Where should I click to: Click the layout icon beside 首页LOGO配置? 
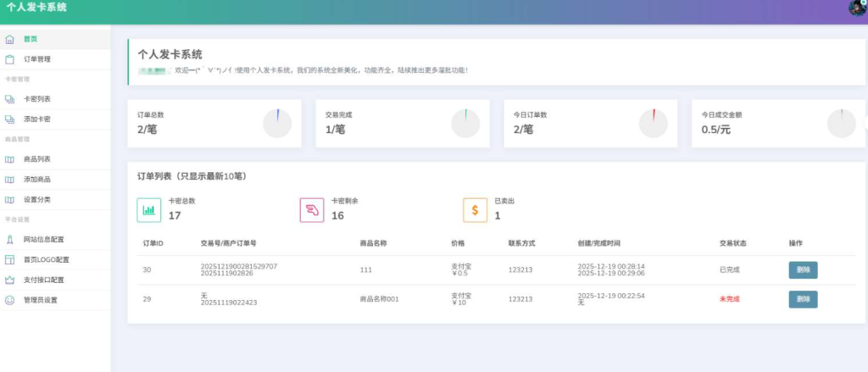9,259
